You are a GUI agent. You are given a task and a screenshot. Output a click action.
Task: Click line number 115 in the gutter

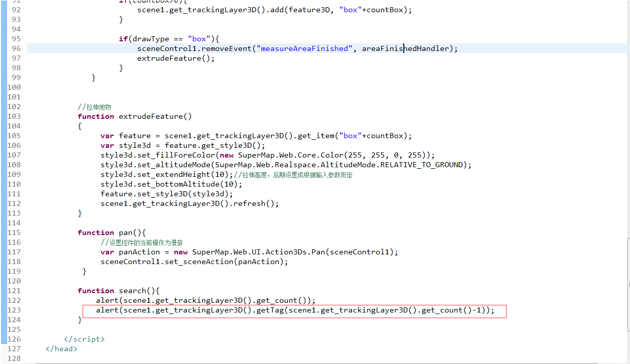coord(14,232)
